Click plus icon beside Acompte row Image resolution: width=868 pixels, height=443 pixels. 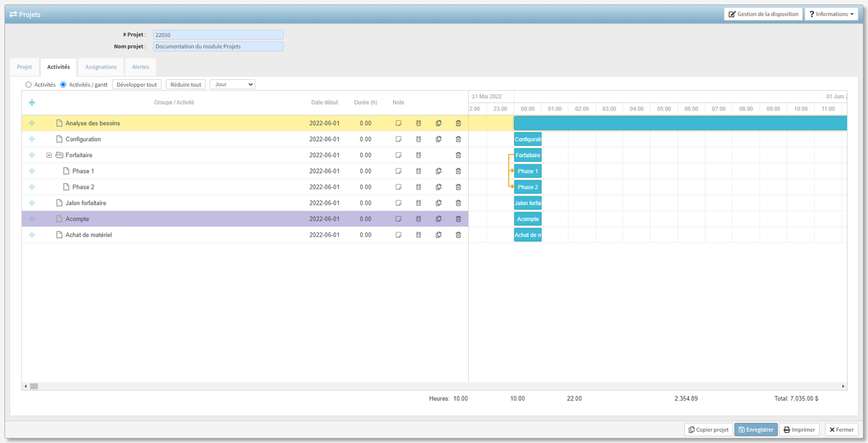point(32,219)
